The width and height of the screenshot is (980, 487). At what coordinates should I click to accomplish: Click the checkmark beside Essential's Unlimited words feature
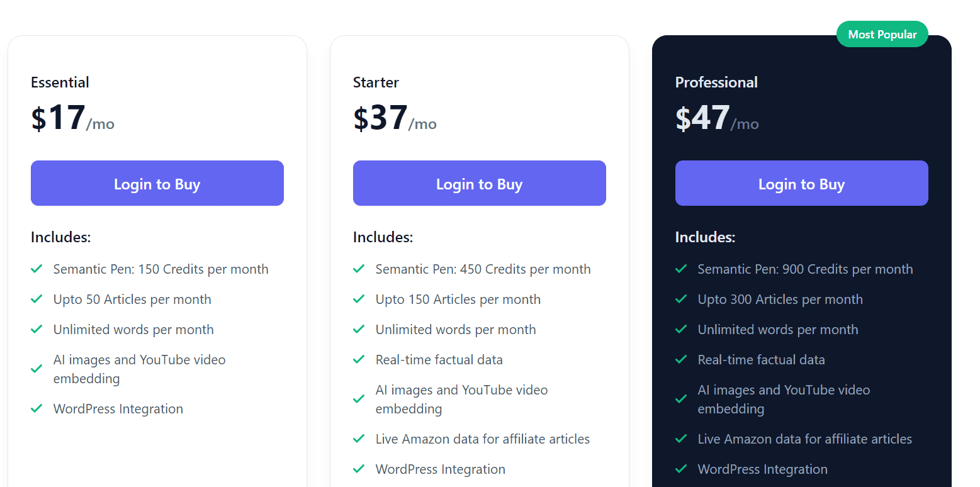(x=37, y=329)
